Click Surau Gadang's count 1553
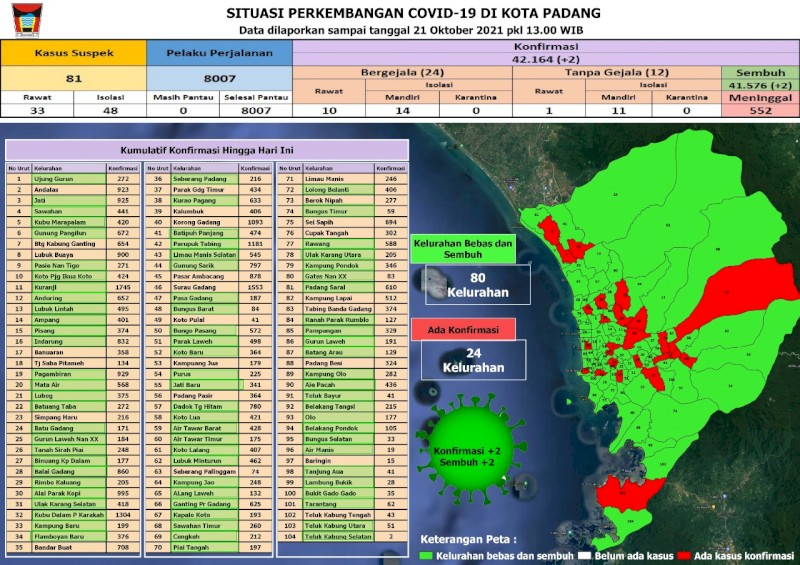800x565 pixels. point(255,287)
